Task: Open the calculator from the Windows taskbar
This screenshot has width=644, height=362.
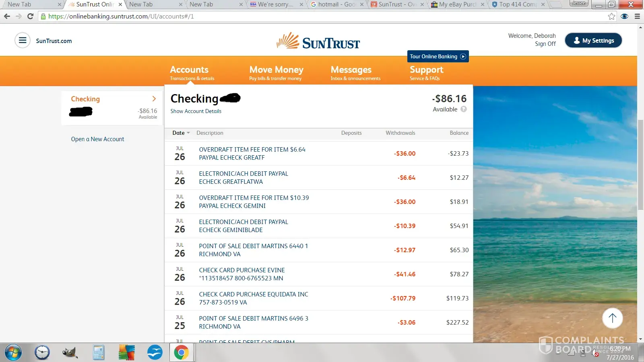Action: click(x=98, y=353)
